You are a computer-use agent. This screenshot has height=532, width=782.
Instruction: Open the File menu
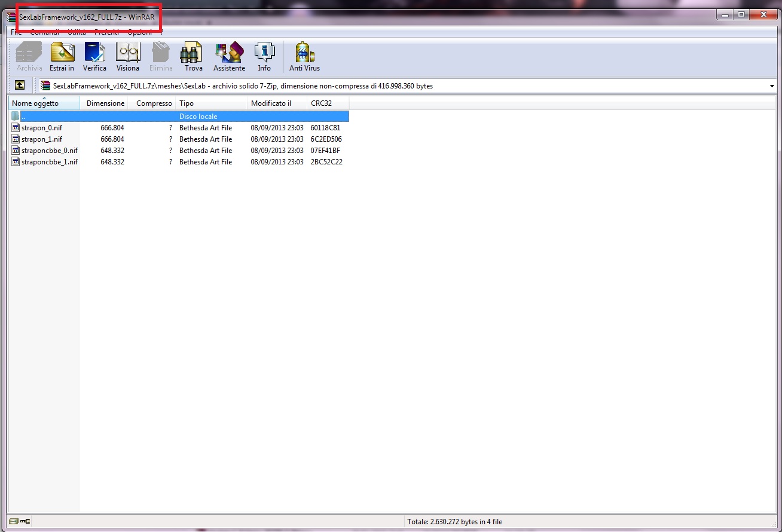[17, 32]
